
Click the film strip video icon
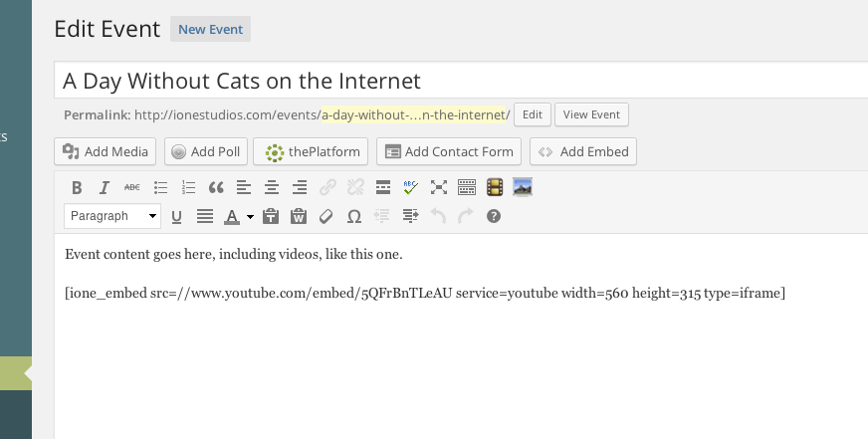pyautogui.click(x=495, y=187)
